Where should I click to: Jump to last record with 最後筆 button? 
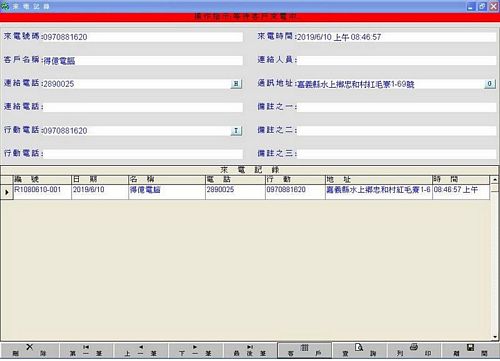(250, 351)
